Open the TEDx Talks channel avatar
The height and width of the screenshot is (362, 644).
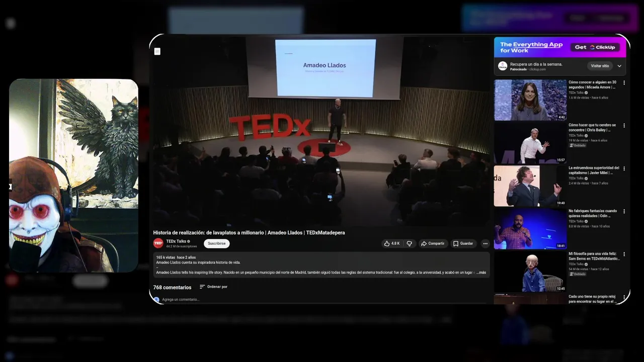tap(158, 243)
